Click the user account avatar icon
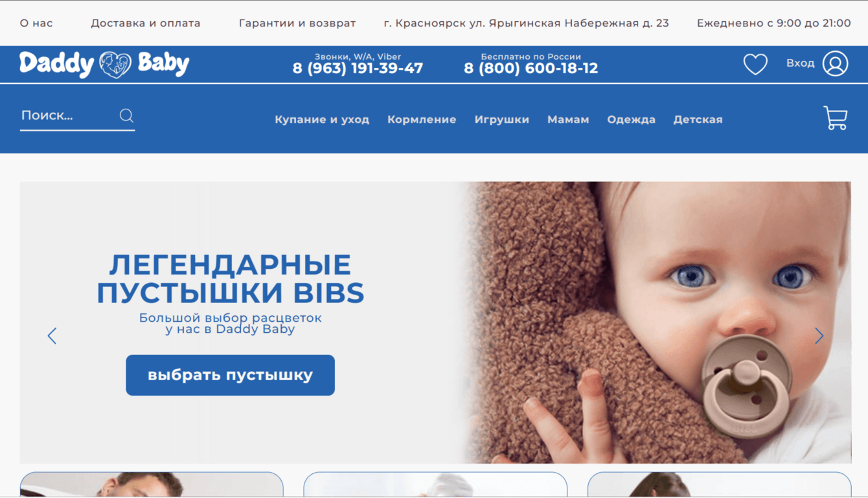868x498 pixels. 835,63
